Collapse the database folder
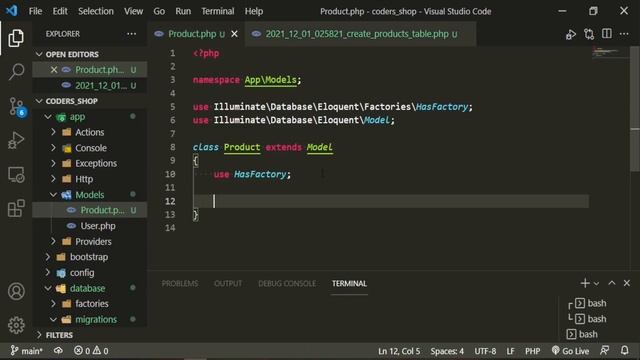Image resolution: width=640 pixels, height=360 pixels. coord(48,288)
